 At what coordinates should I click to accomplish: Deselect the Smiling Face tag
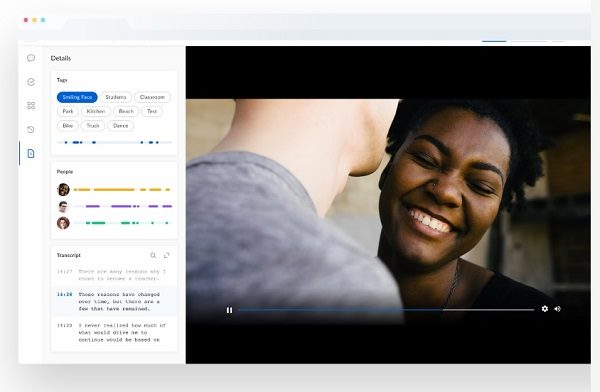point(77,97)
